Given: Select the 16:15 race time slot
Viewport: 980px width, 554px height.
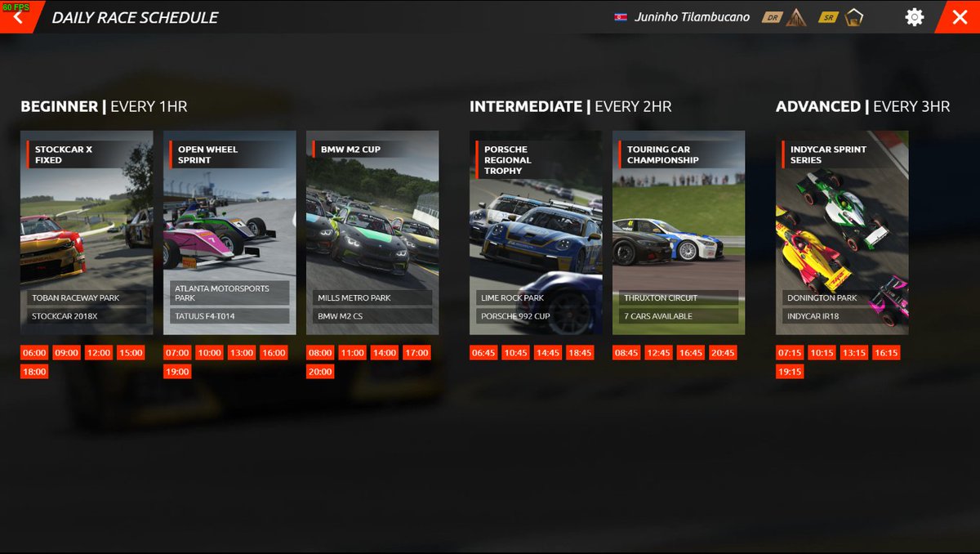Looking at the screenshot, I should pyautogui.click(x=886, y=353).
